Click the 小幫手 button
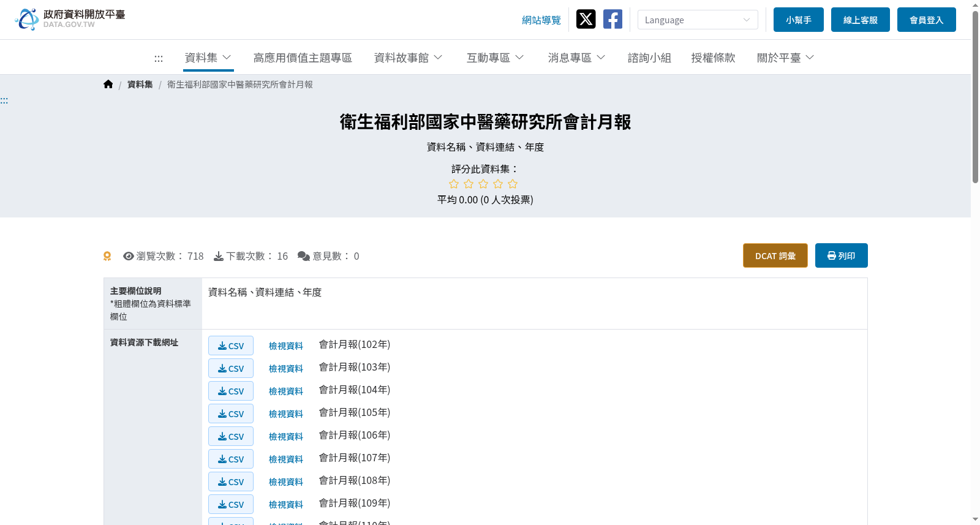The width and height of the screenshot is (980, 525). pos(799,20)
